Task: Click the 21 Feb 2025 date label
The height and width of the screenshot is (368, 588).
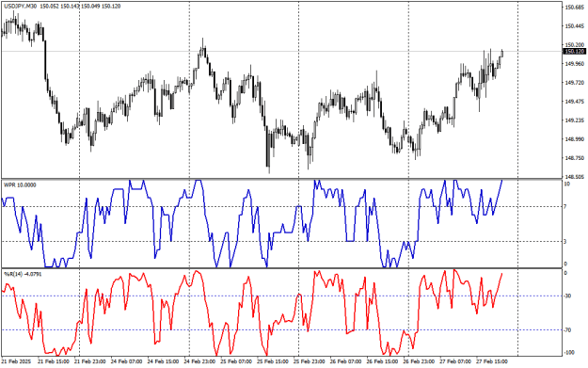Action: (x=17, y=361)
